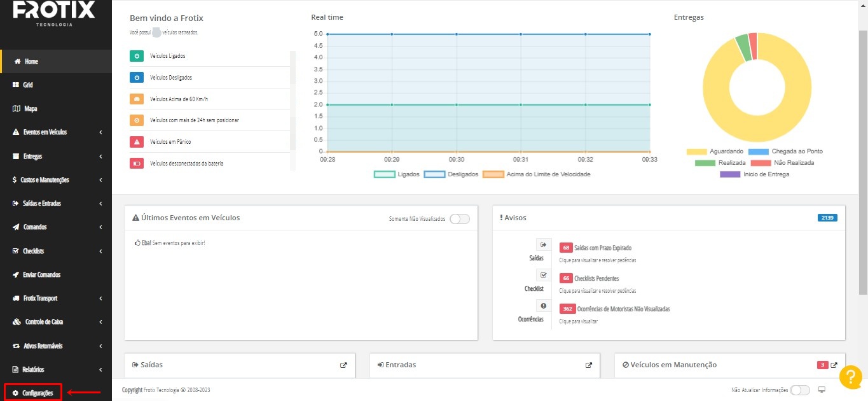Click the monitor icon in footer
The height and width of the screenshot is (401, 868).
[x=822, y=390]
